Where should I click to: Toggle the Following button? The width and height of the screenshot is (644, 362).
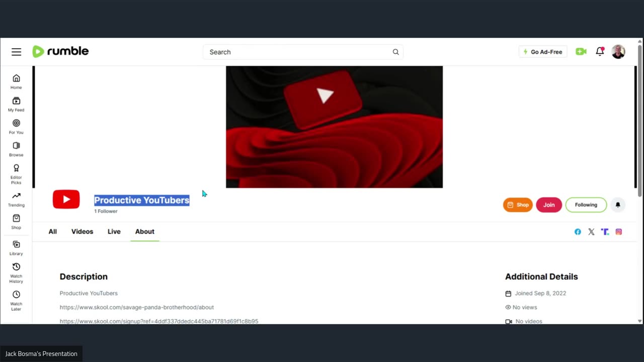tap(586, 205)
